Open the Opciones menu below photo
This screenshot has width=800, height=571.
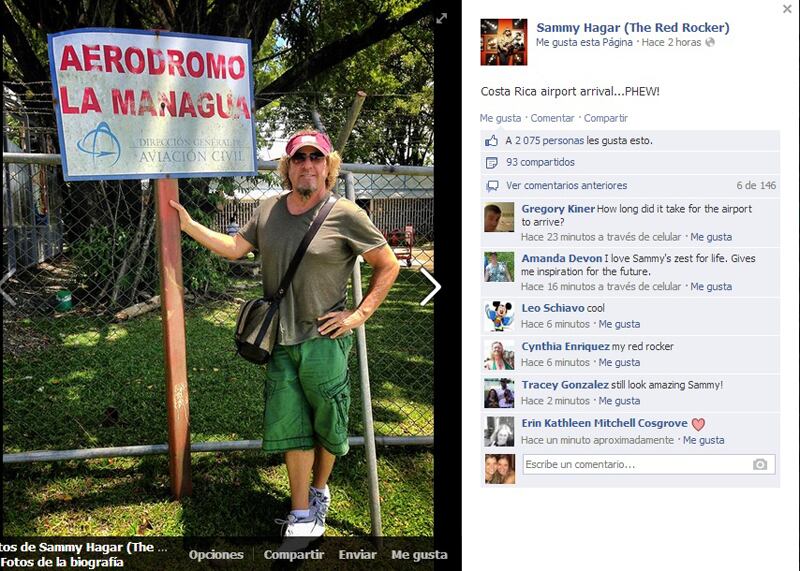click(216, 555)
